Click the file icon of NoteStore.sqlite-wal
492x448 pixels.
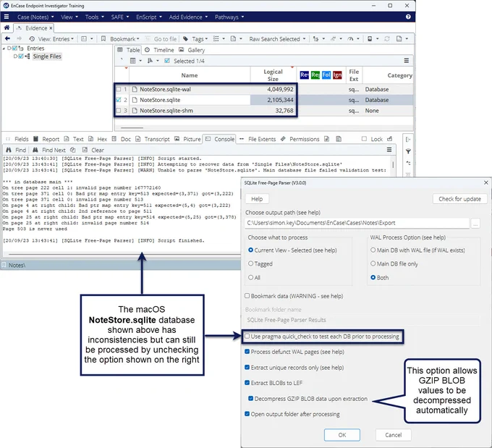(135, 89)
